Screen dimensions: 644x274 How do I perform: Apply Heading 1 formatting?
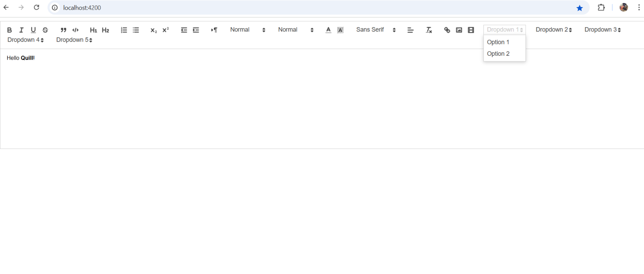click(93, 30)
